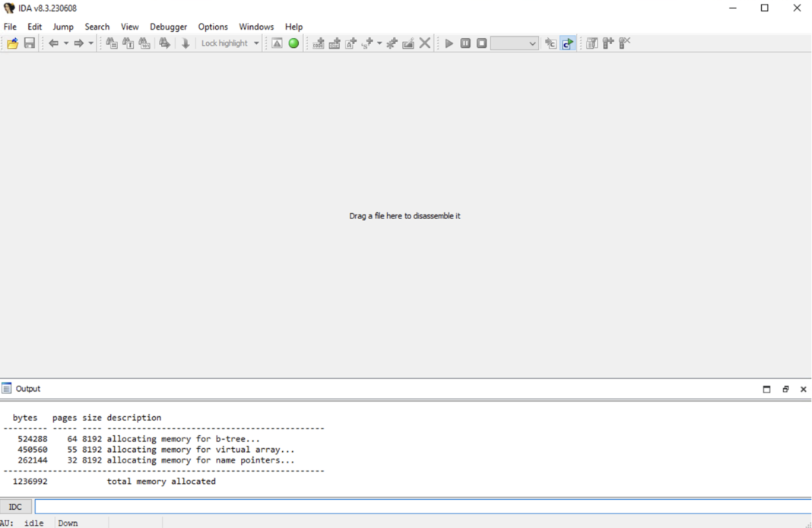The height and width of the screenshot is (528, 812).
Task: Save the IDA database to disk
Action: 29,43
